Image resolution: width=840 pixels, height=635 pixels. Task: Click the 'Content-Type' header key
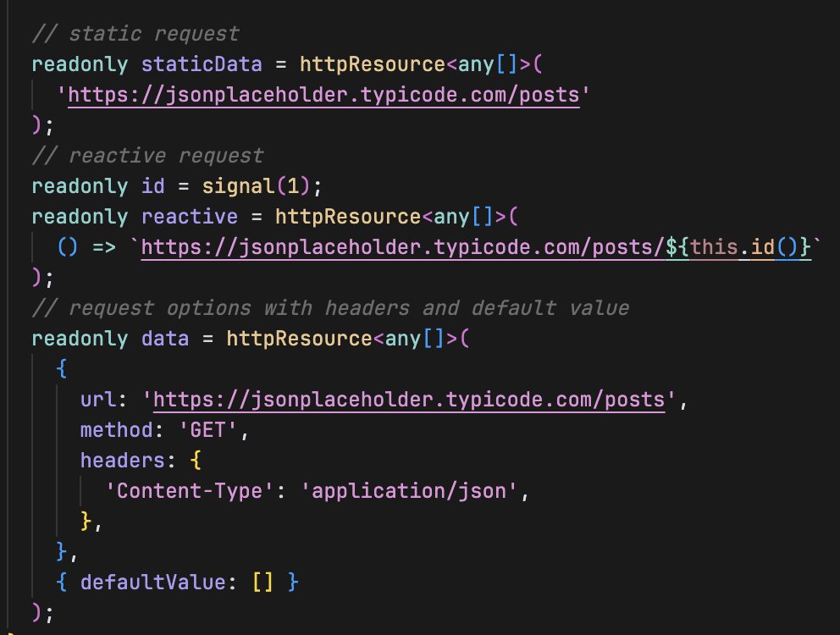point(190,491)
